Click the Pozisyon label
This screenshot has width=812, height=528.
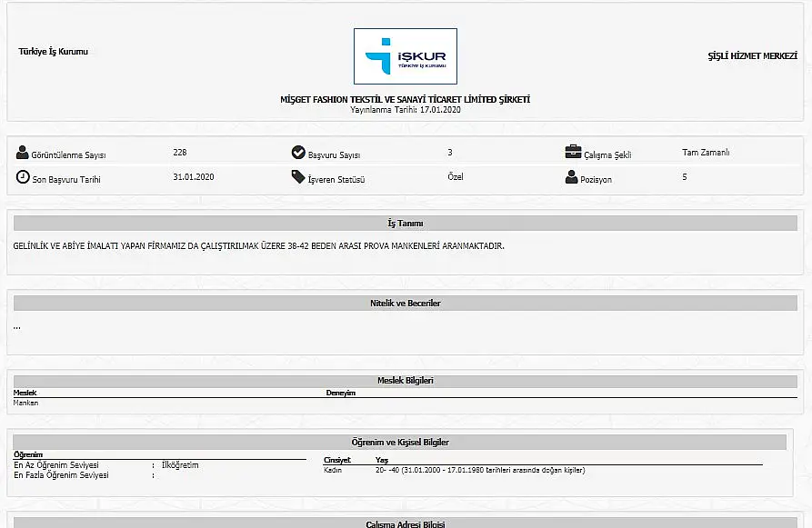pos(596,180)
